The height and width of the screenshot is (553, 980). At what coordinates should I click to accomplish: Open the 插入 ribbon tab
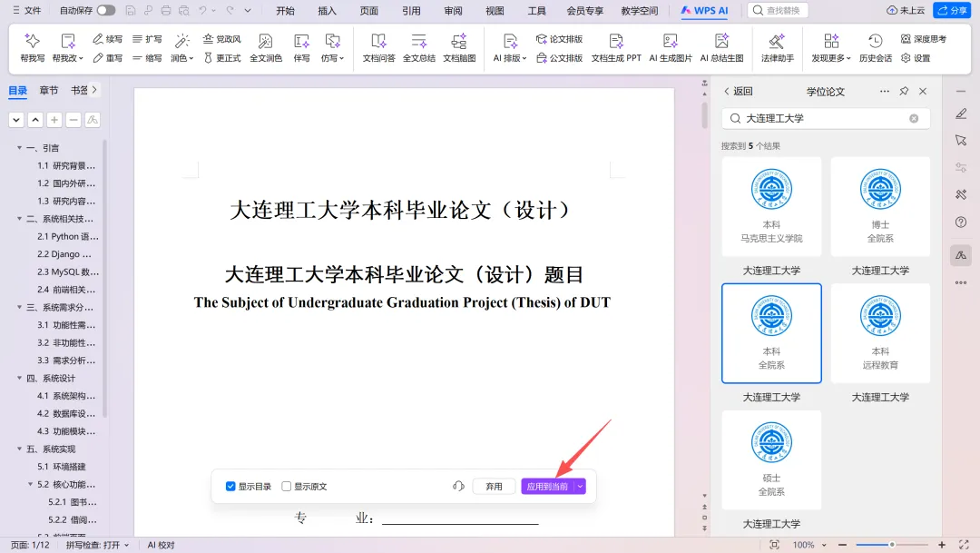pyautogui.click(x=327, y=11)
